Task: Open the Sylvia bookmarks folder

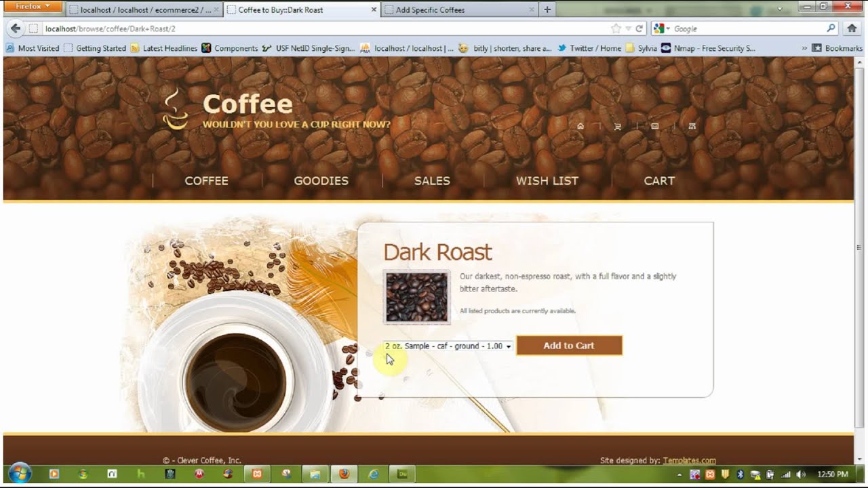Action: (641, 48)
